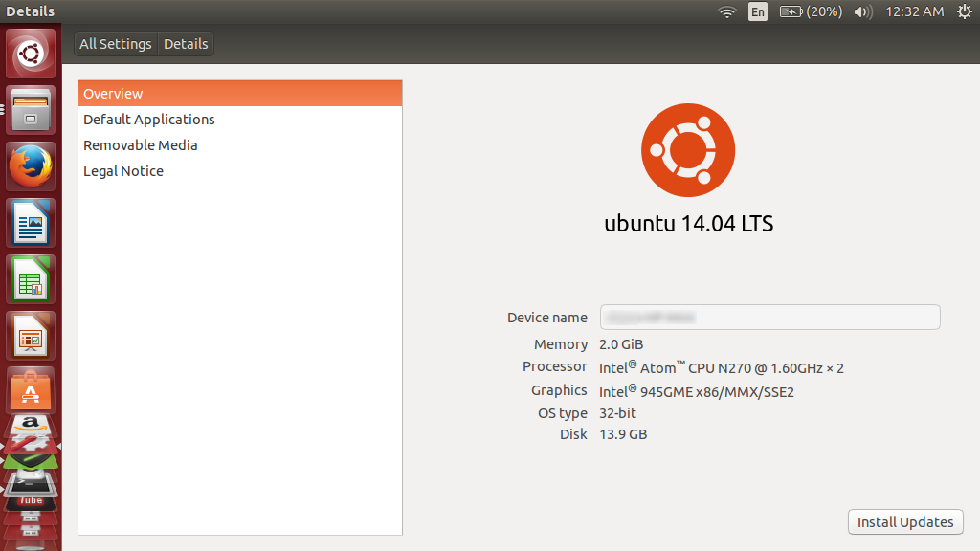
Task: Click the Wi-Fi network indicator
Action: pos(726,11)
